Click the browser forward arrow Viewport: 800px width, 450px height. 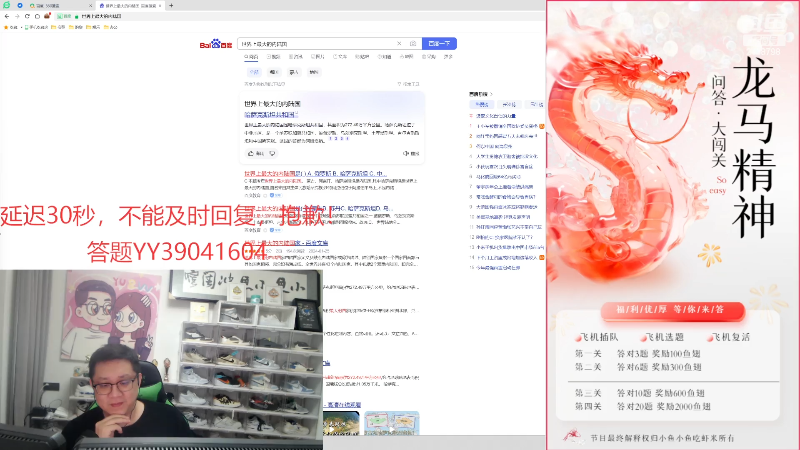coord(17,16)
